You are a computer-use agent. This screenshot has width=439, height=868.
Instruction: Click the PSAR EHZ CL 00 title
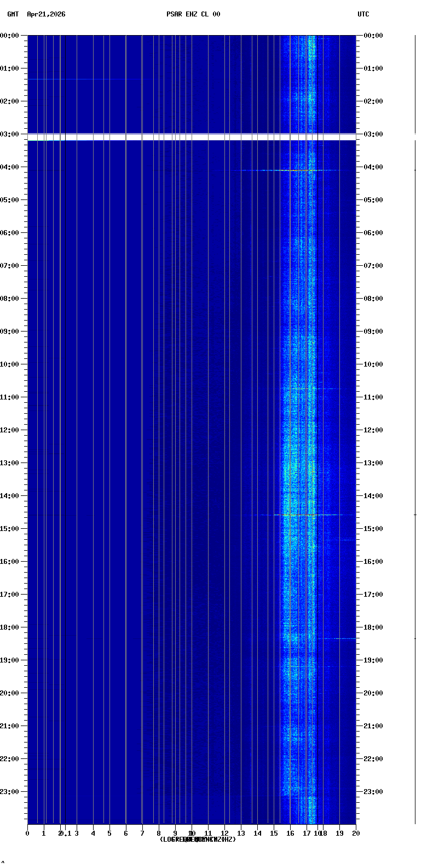[193, 14]
